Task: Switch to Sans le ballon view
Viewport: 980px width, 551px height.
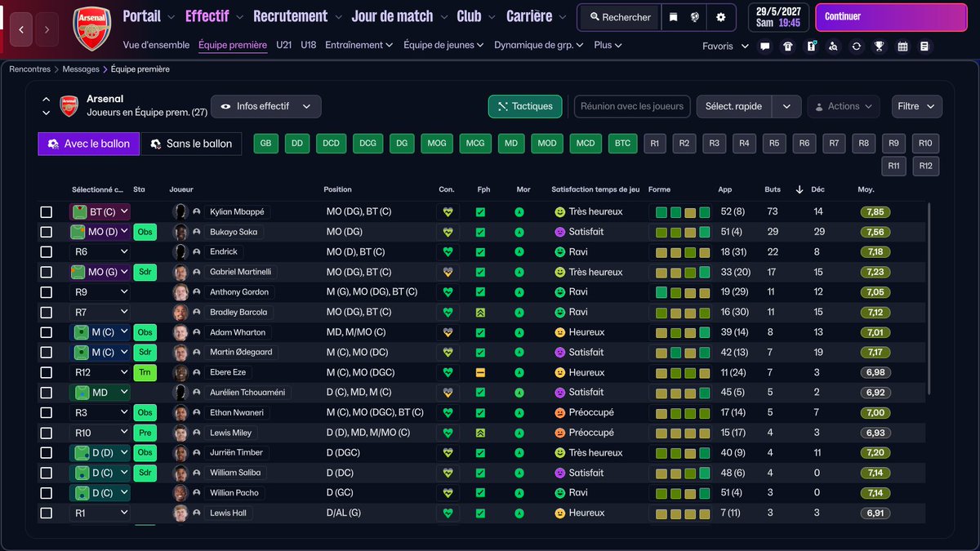Action: (191, 144)
